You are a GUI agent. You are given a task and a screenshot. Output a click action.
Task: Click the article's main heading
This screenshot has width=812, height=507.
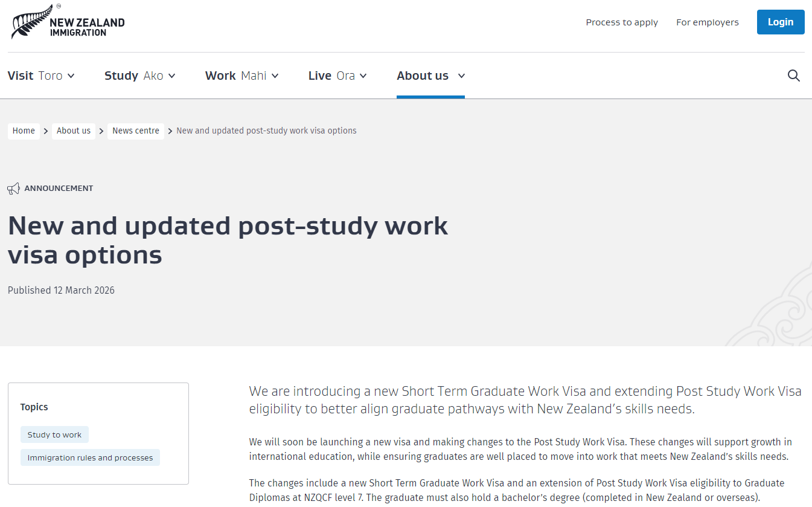[228, 240]
